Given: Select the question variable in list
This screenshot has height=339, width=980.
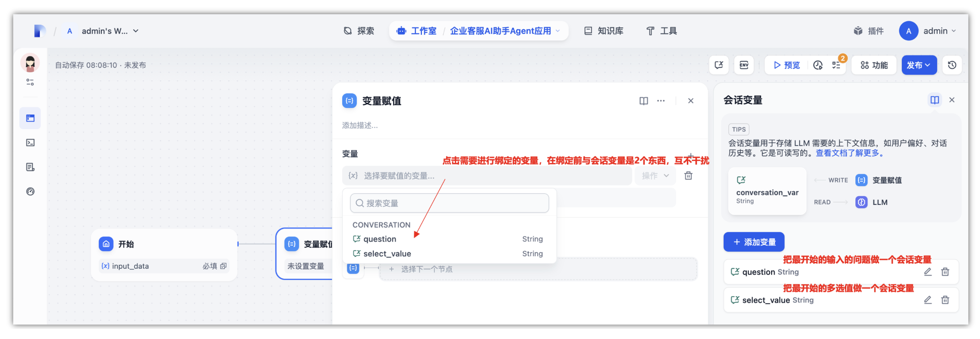Looking at the screenshot, I should point(449,239).
